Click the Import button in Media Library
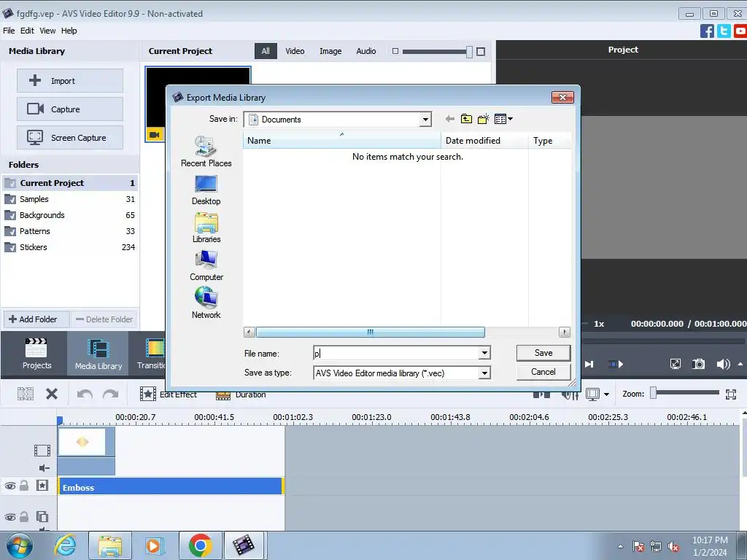The image size is (747, 560). (70, 81)
